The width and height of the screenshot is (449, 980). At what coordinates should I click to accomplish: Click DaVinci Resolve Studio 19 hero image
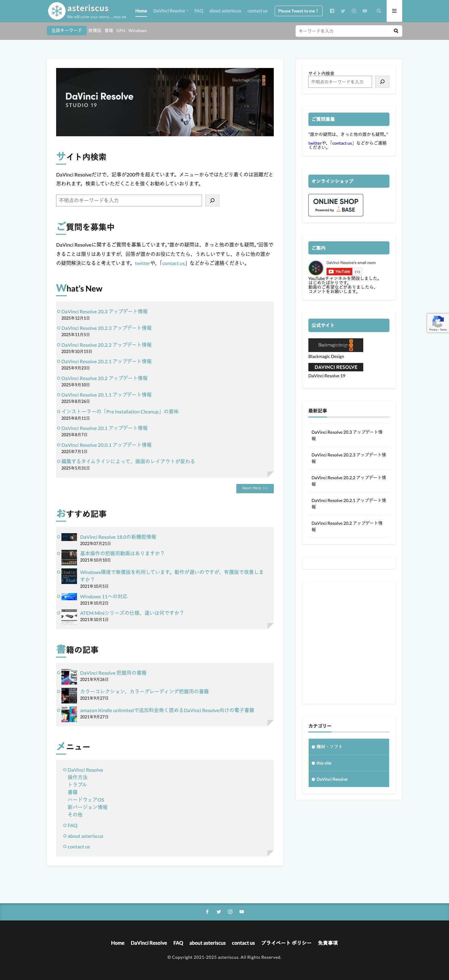pos(165,102)
